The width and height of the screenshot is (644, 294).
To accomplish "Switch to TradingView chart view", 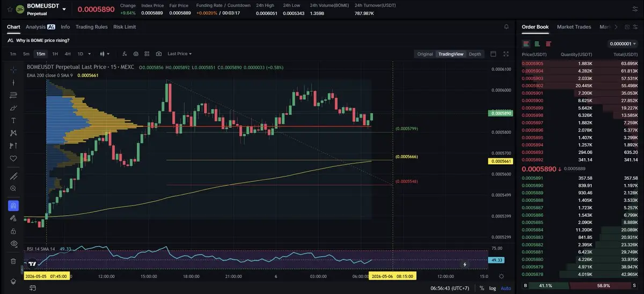I will 451,54.
